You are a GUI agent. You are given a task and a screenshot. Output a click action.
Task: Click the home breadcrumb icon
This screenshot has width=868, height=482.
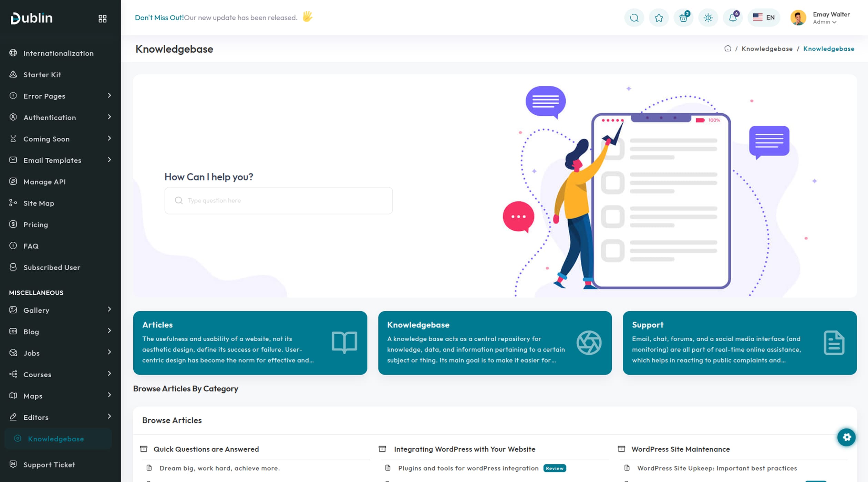pyautogui.click(x=727, y=49)
